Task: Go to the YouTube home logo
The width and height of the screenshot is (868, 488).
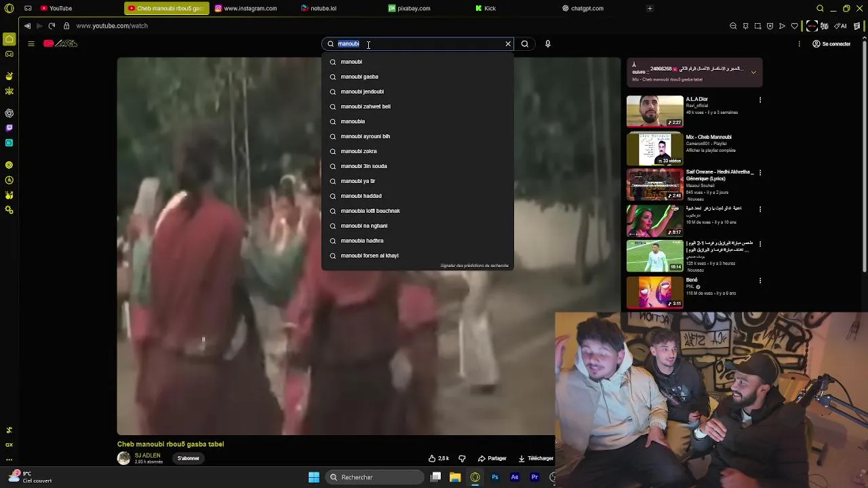Action: point(60,43)
